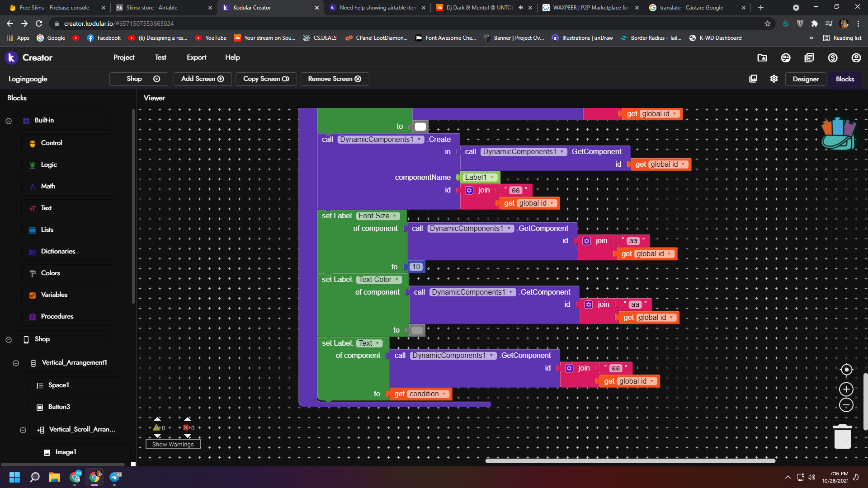Collapse the Vertical_Arrangement1 tree node

point(16,363)
